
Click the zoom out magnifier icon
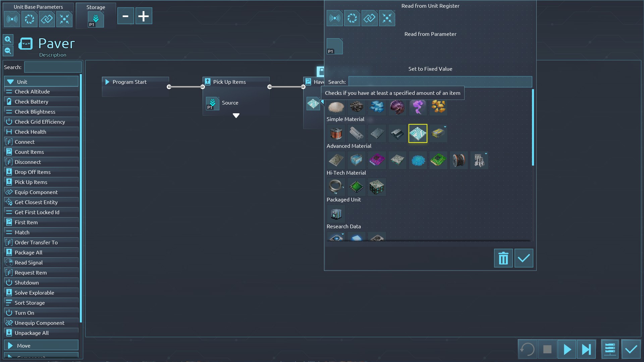[x=8, y=51]
